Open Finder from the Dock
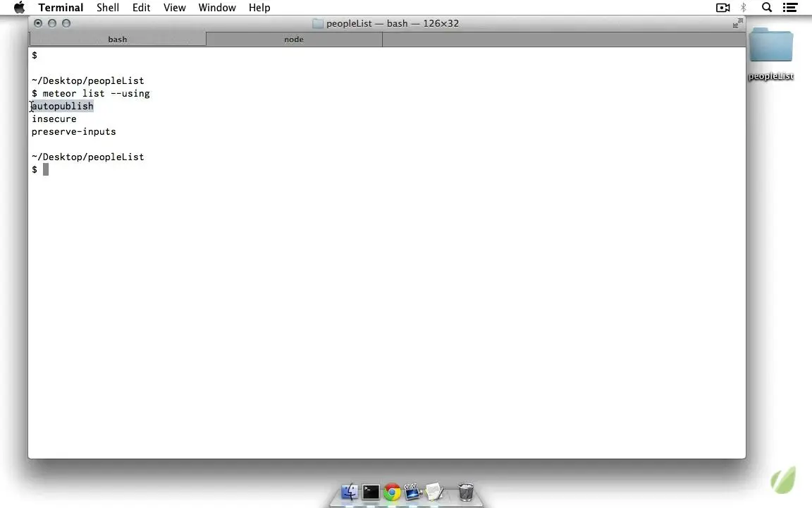 pyautogui.click(x=350, y=491)
